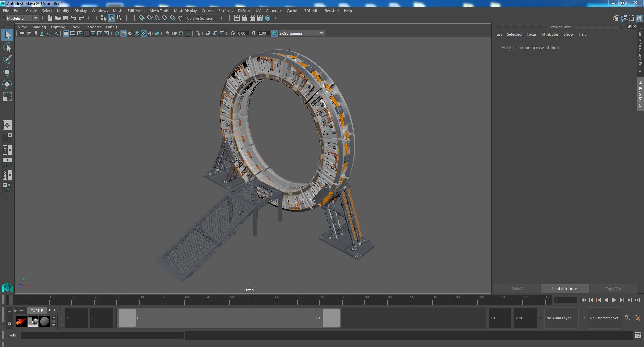Screen dimensions: 644x347
Task: Open Render Settings
Action: (x=260, y=18)
